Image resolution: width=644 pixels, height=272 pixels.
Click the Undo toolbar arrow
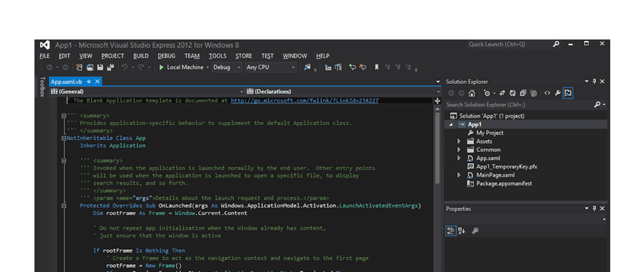124,67
